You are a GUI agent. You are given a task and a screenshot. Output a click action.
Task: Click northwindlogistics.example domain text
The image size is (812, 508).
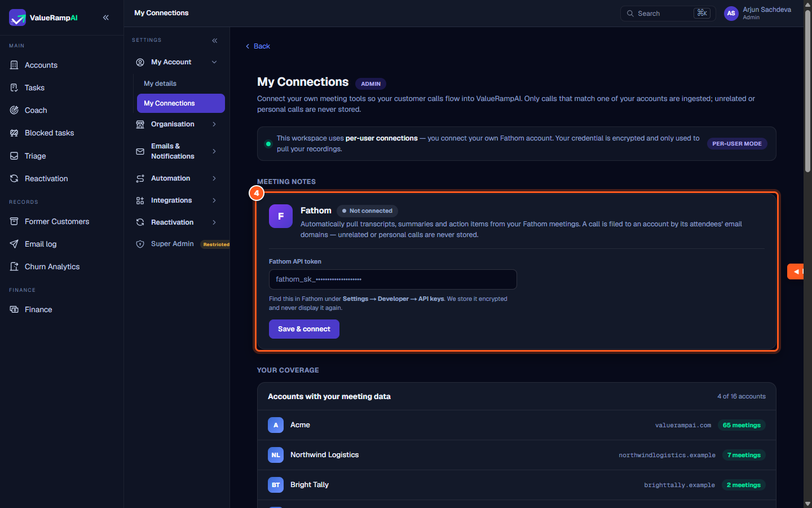667,456
